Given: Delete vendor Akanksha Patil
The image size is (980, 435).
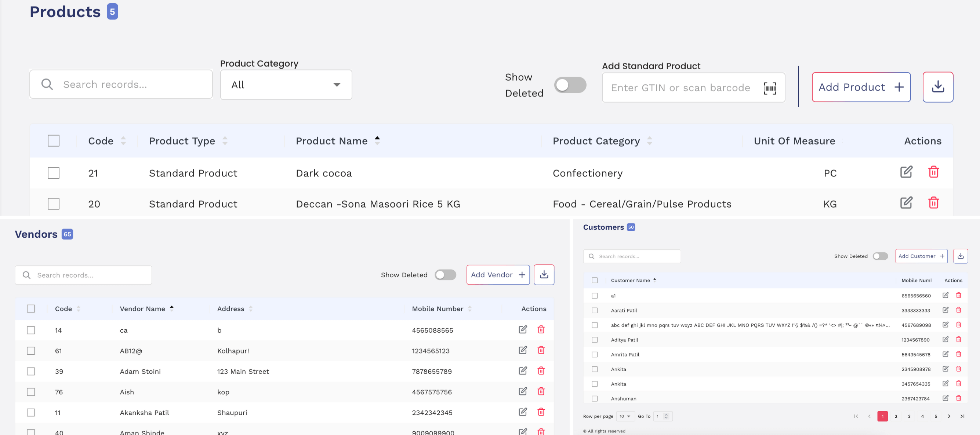Looking at the screenshot, I should (x=541, y=412).
